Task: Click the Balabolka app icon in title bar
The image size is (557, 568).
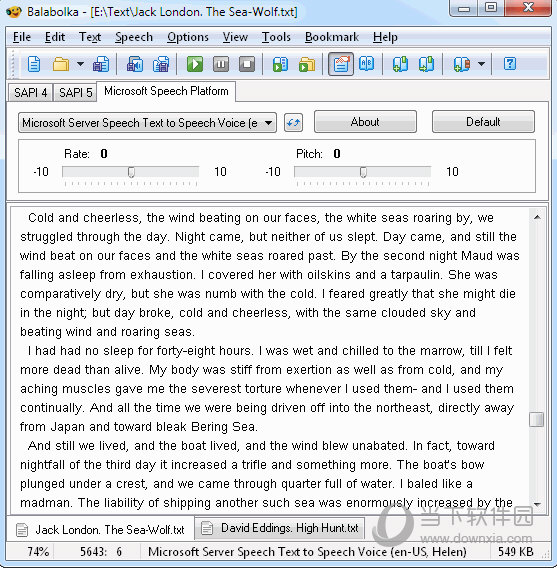Action: [14, 12]
